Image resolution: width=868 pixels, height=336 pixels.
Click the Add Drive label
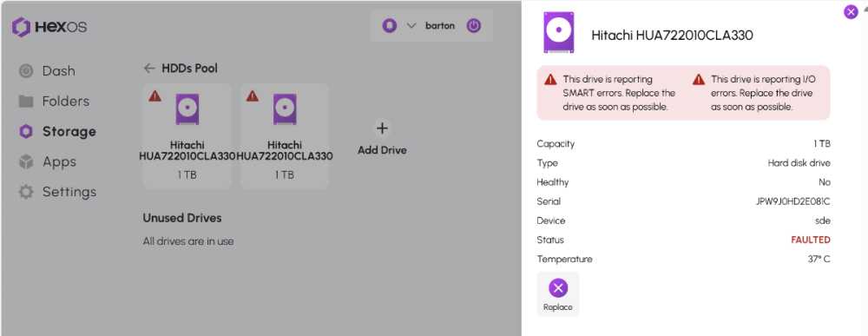(x=382, y=150)
